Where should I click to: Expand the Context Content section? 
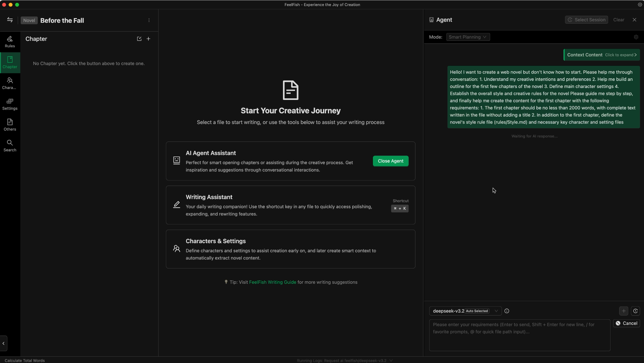pyautogui.click(x=601, y=55)
